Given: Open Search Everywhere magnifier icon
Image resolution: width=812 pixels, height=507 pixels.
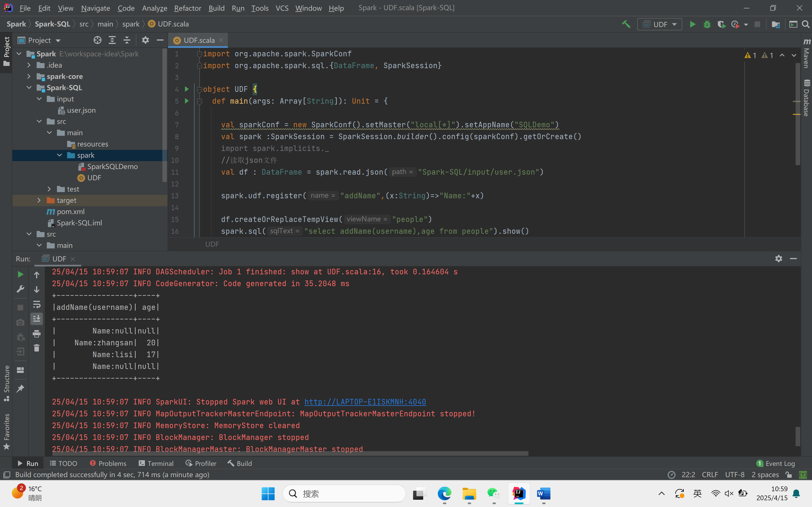Looking at the screenshot, I should tap(805, 24).
